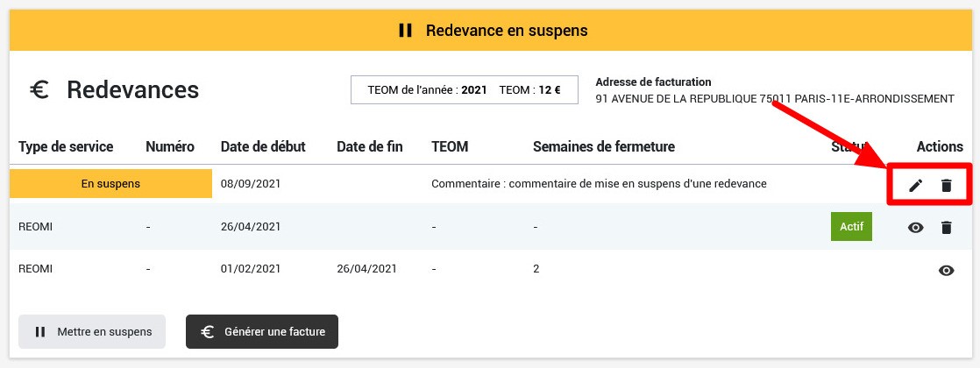The image size is (980, 368).
Task: Click Générer une facture button
Action: point(262,332)
